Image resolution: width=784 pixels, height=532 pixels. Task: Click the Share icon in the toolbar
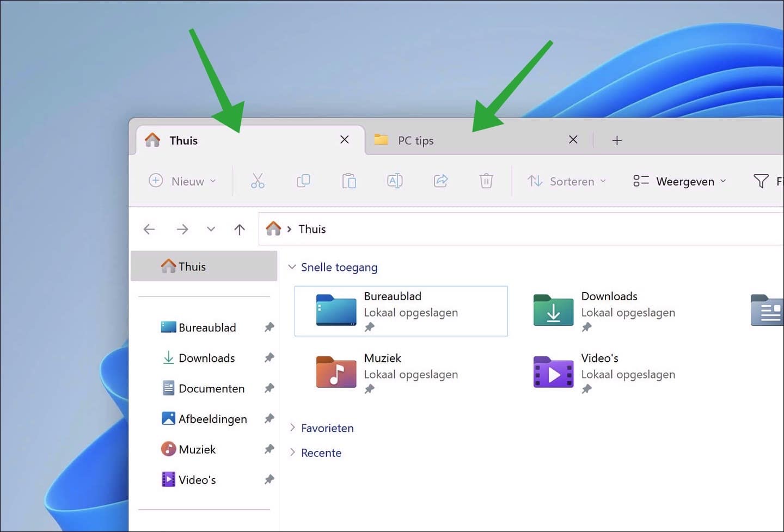tap(440, 181)
